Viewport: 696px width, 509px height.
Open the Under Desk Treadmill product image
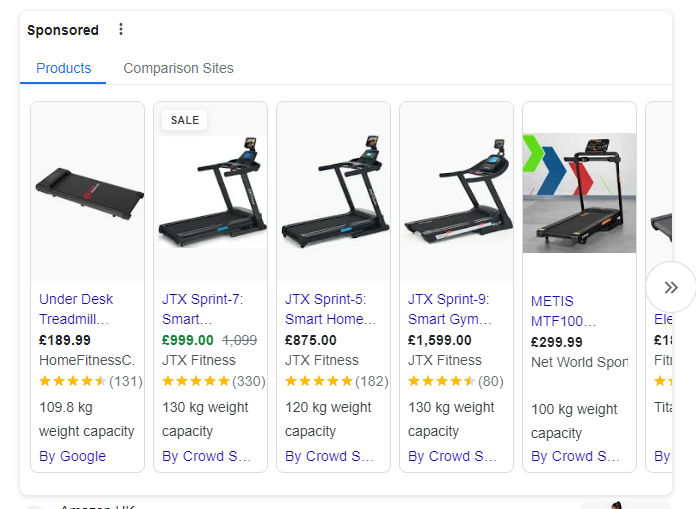click(88, 192)
